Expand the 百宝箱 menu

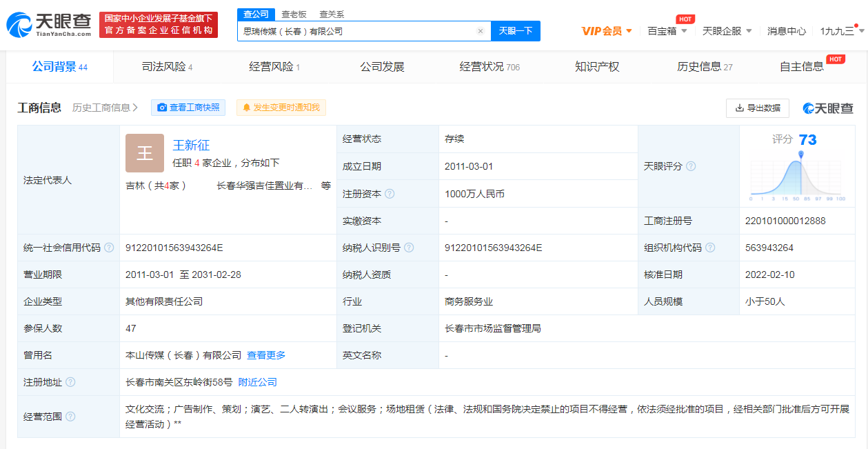pos(667,31)
